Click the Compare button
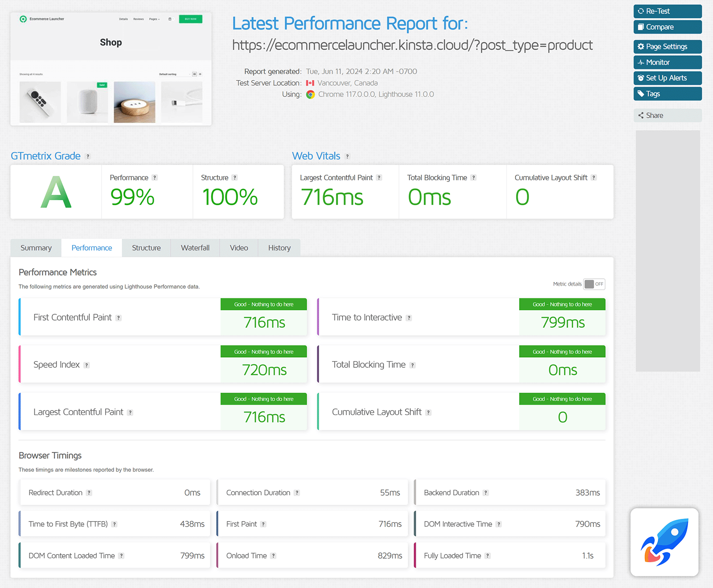The height and width of the screenshot is (588, 713). [x=668, y=27]
